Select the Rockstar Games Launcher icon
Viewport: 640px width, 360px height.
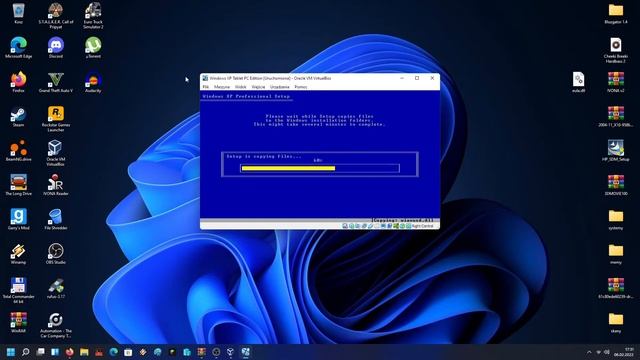click(x=56, y=119)
